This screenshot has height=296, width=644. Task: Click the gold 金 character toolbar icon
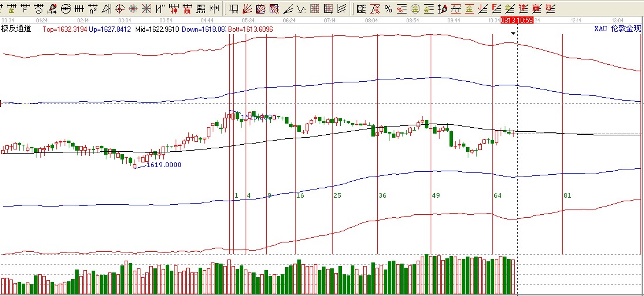point(12,9)
